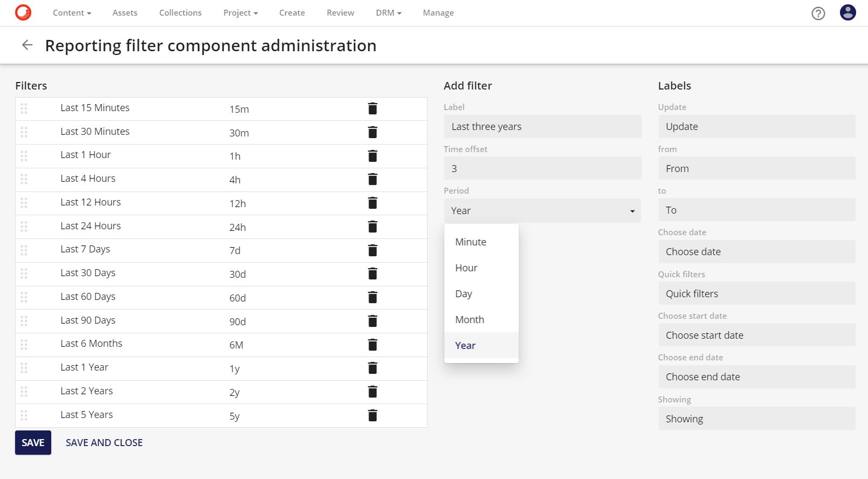868x479 pixels.
Task: Click the Last 60 Days filter name
Action: tap(88, 297)
